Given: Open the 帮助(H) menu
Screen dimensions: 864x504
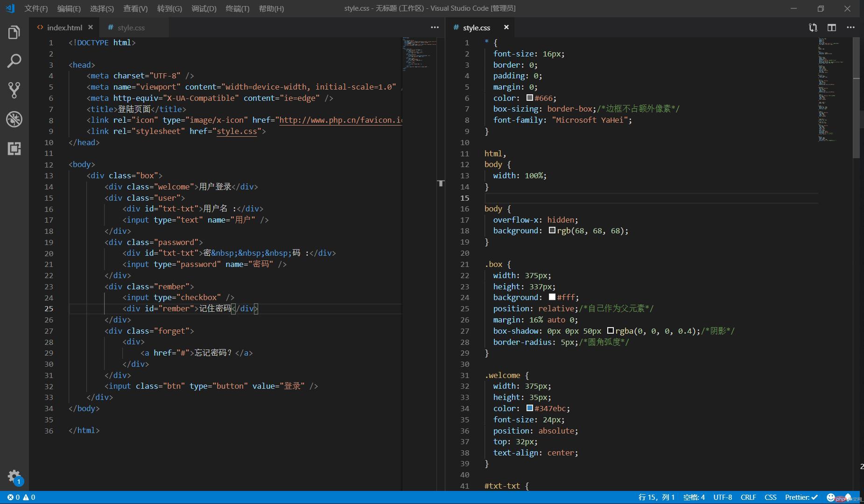Looking at the screenshot, I should pyautogui.click(x=271, y=8).
